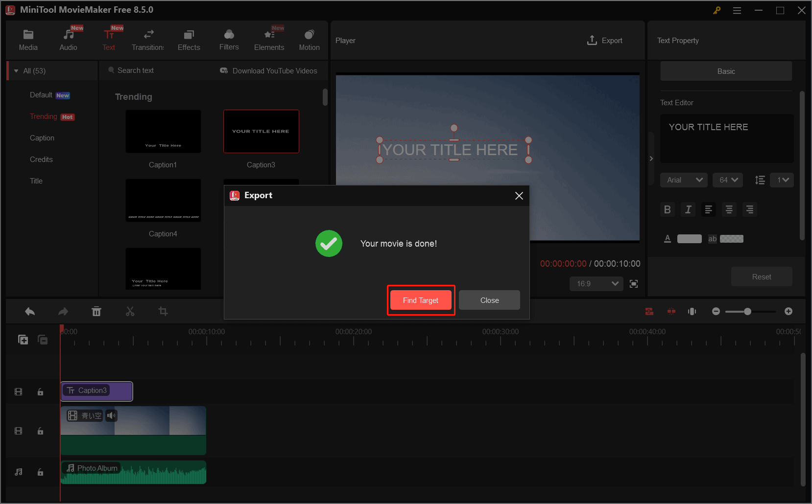
Task: Mute the 青い空 video clip
Action: (x=111, y=415)
